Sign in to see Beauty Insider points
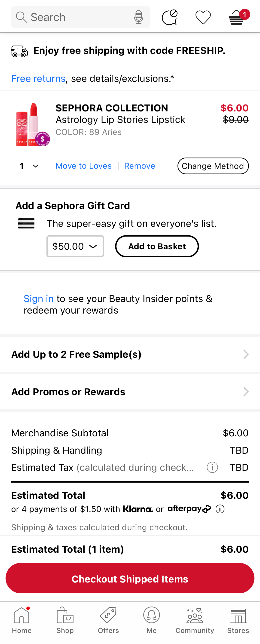The image size is (260, 644). [39, 299]
